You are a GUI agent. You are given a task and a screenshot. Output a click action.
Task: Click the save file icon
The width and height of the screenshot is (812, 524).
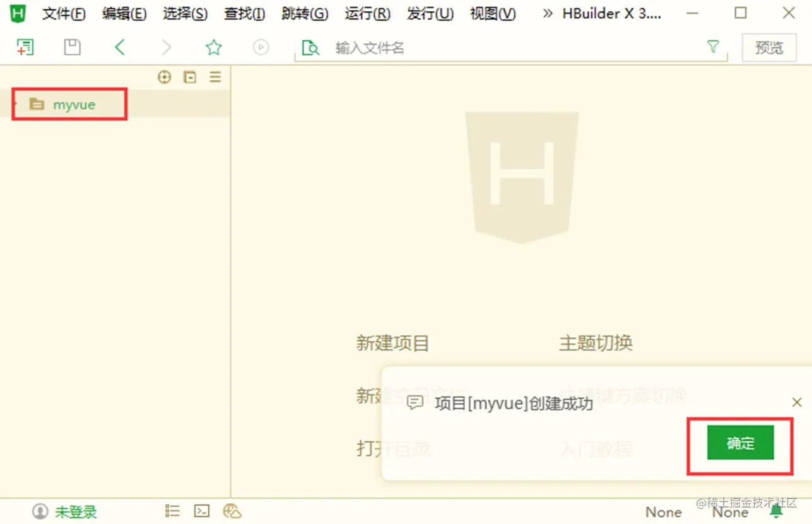[73, 47]
